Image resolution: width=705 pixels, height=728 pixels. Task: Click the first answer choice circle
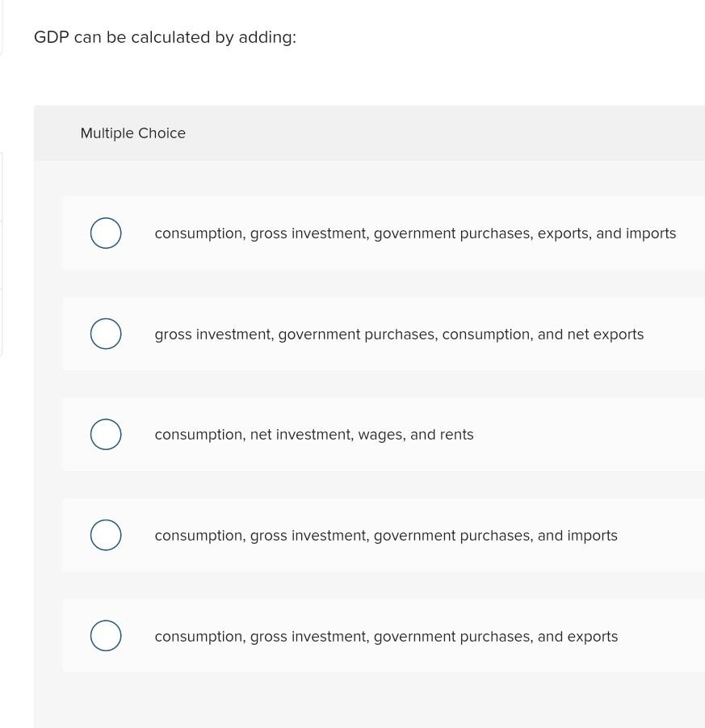[x=106, y=233]
